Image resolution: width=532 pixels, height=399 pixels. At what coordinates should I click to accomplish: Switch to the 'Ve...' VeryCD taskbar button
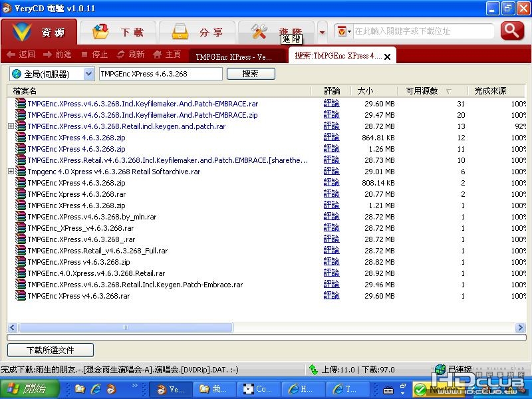(x=171, y=389)
